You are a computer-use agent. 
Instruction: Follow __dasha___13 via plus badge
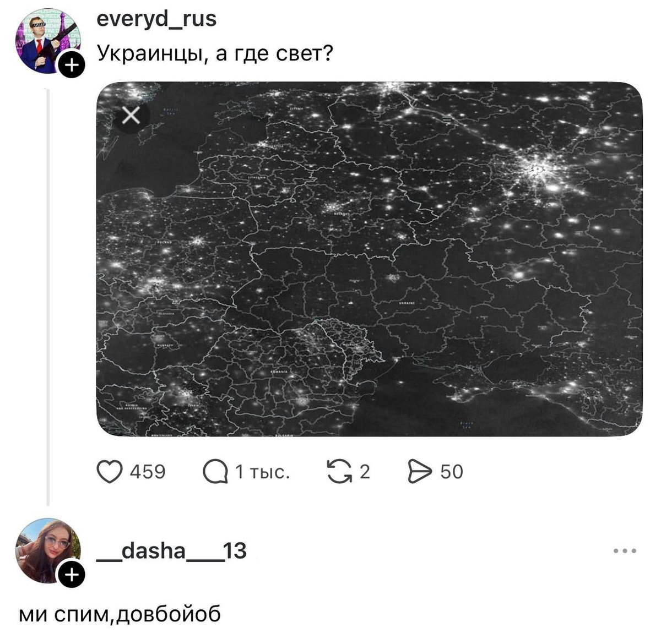[72, 575]
